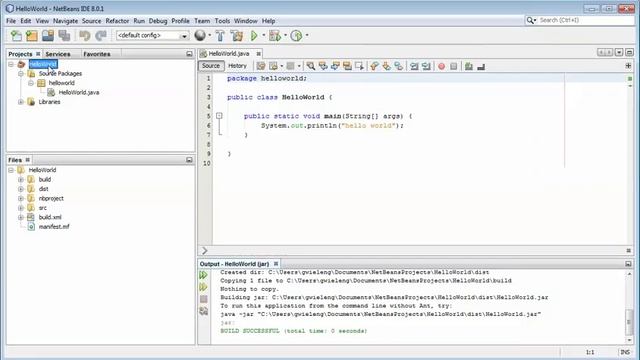640x360 pixels.
Task: Click the BUILD SUCCESSFUL output line
Action: pyautogui.click(x=293, y=331)
